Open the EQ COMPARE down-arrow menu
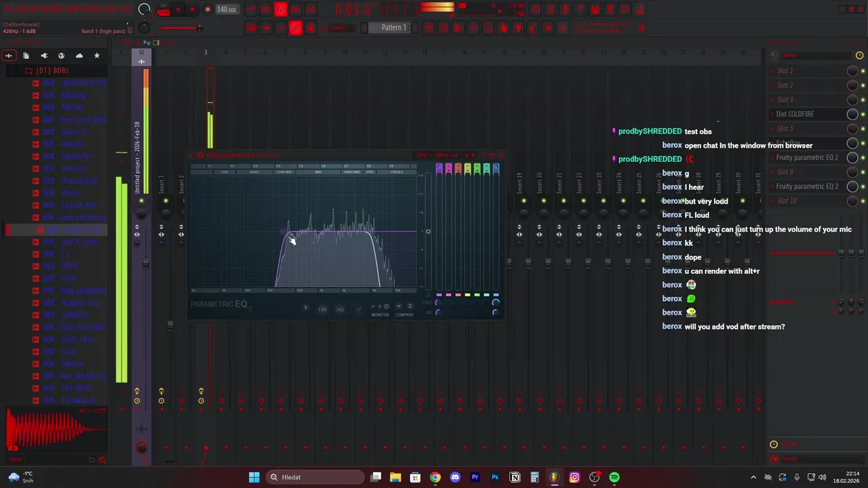This screenshot has height=488, width=868. 399,306
